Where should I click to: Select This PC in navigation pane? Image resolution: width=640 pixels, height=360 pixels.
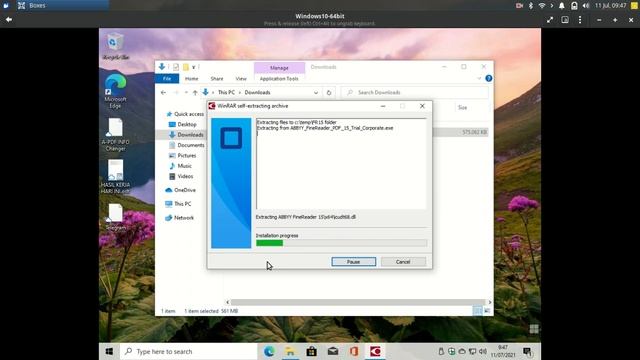click(x=182, y=204)
